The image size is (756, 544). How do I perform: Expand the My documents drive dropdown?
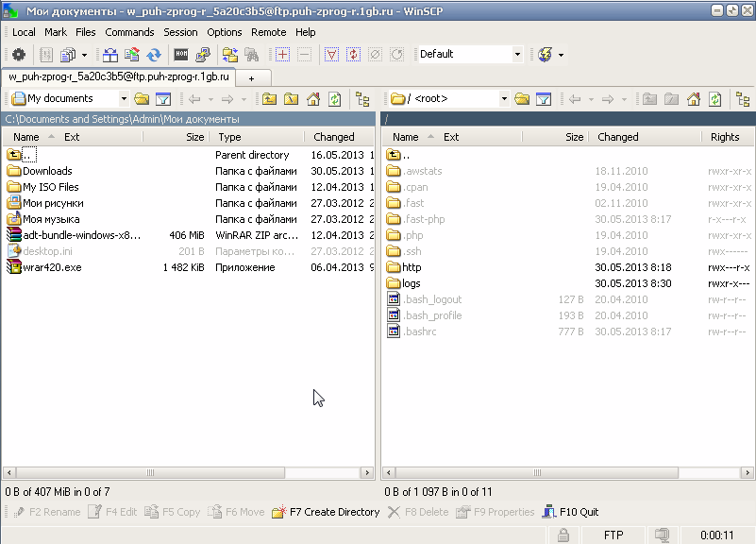point(124,99)
